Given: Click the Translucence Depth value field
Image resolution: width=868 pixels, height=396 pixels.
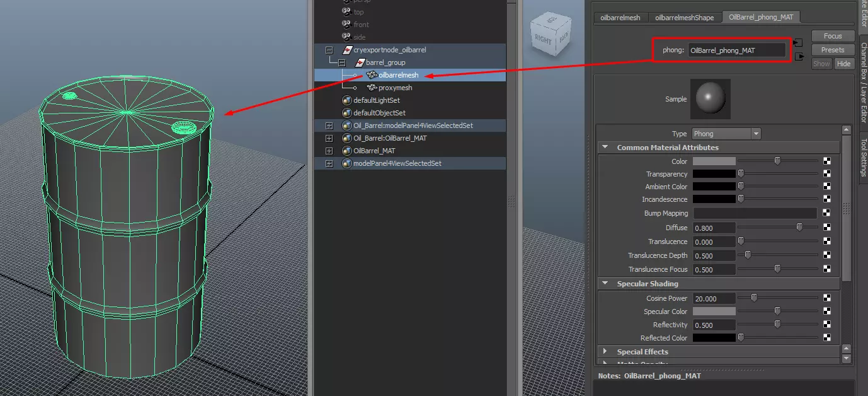Looking at the screenshot, I should pyautogui.click(x=714, y=255).
